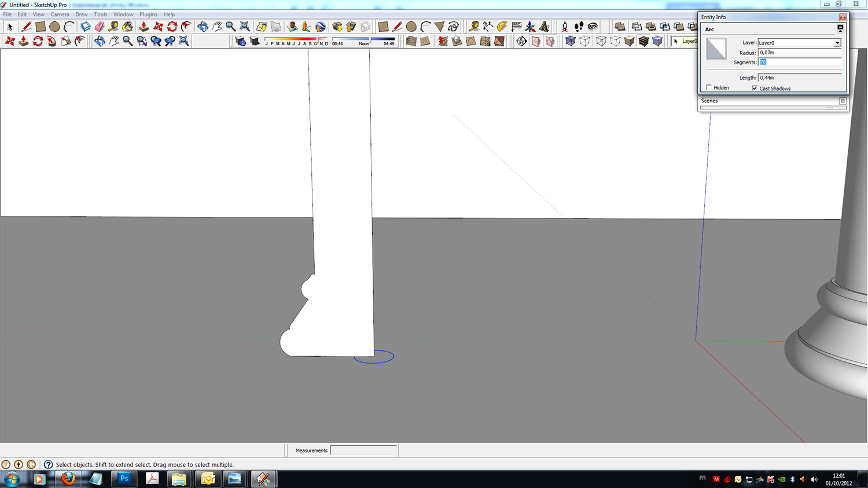The height and width of the screenshot is (488, 868).
Task: Collapse Entity Info details arrow
Action: 840,28
